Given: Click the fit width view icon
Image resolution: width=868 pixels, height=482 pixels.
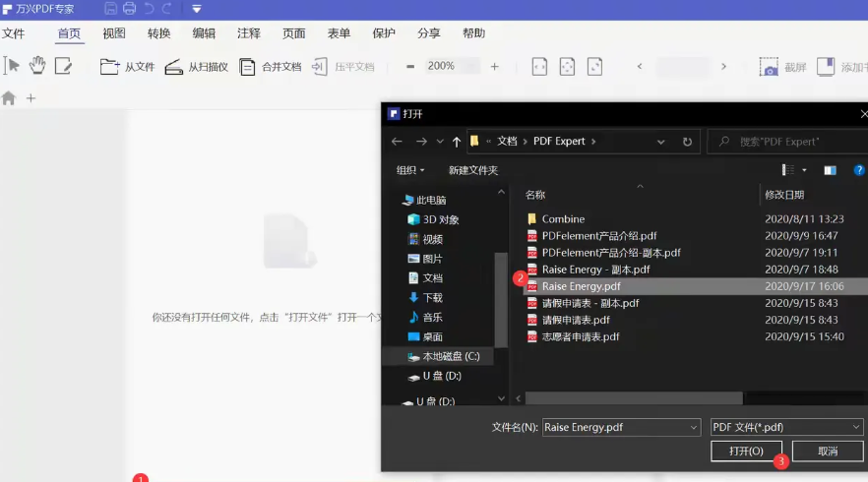Looking at the screenshot, I should (x=539, y=67).
